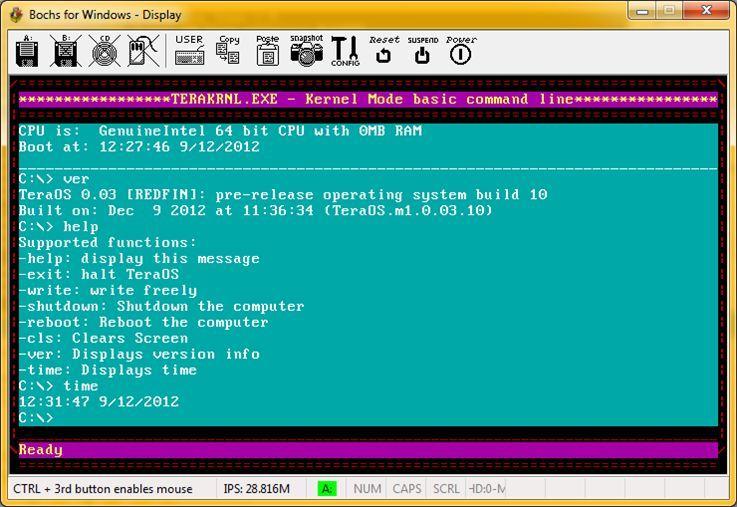Click the 'C:\> help' command line

point(59,226)
